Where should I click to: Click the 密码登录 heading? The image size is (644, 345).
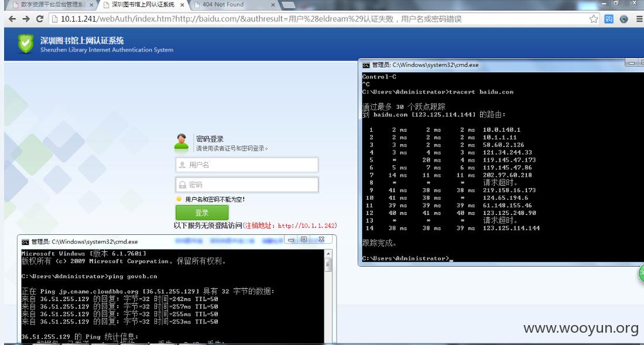point(210,139)
